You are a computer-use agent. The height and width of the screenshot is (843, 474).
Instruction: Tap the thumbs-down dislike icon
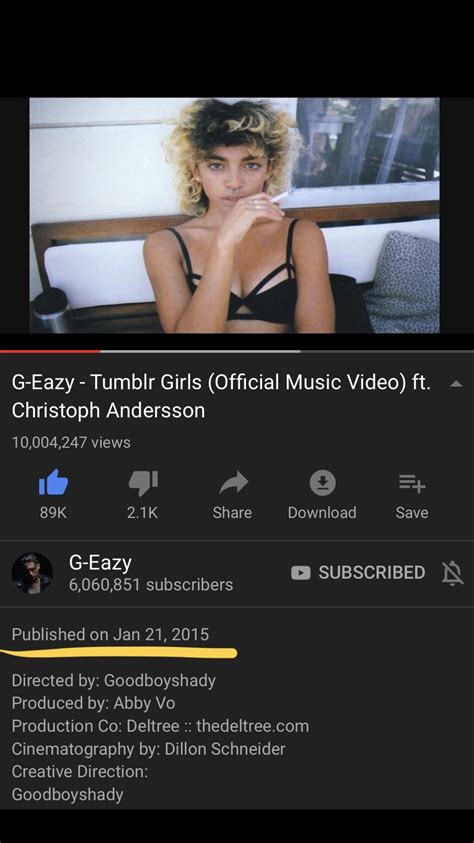(x=143, y=482)
